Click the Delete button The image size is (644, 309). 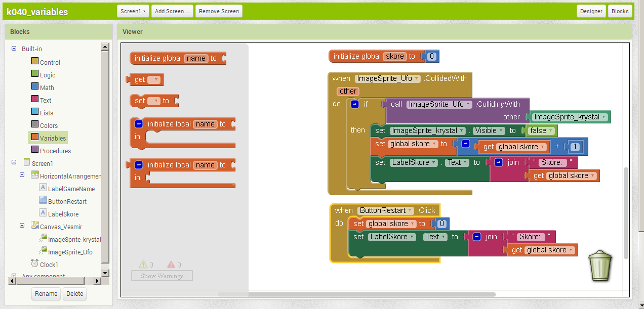[74, 294]
